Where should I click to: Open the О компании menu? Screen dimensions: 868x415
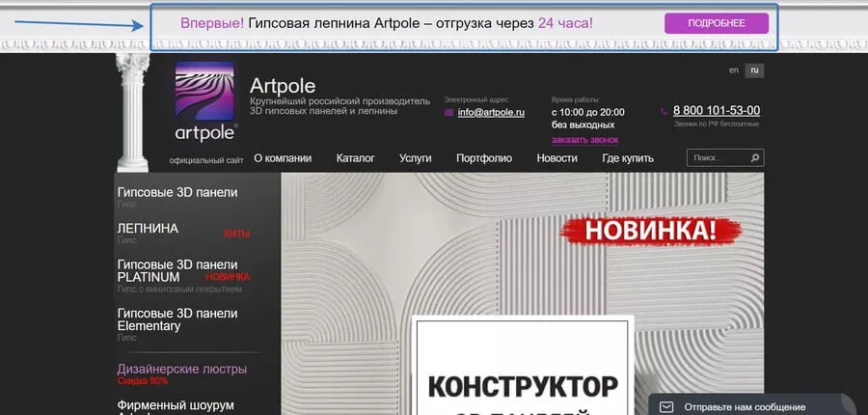coord(283,158)
